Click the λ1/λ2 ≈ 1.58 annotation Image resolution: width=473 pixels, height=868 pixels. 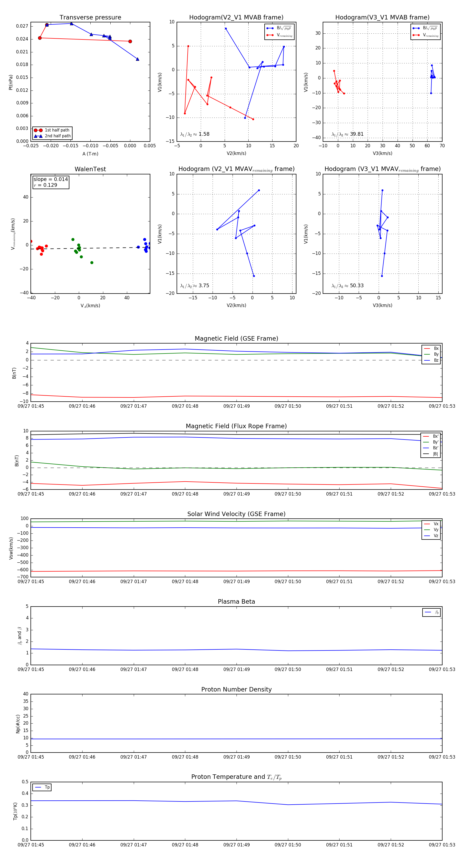[x=195, y=134]
